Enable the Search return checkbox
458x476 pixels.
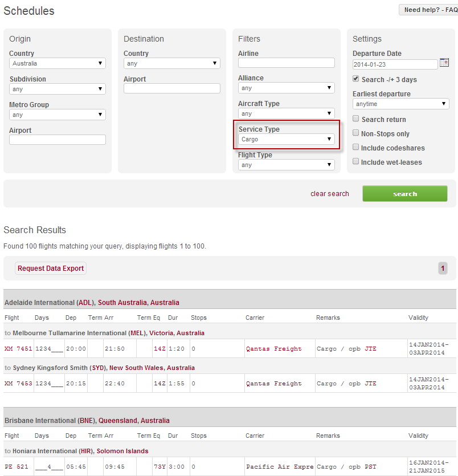tap(356, 119)
